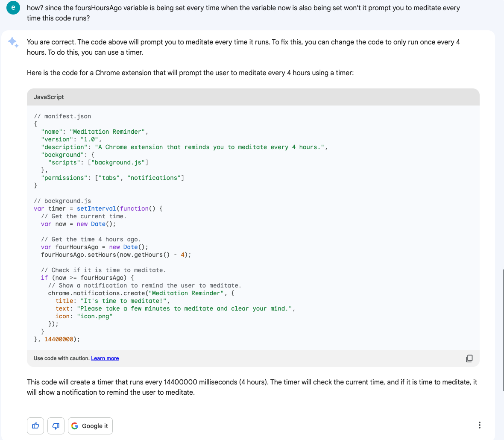Click the "Here is the code for a Chrome extension" sentence
The image size is (504, 440).
click(x=190, y=73)
